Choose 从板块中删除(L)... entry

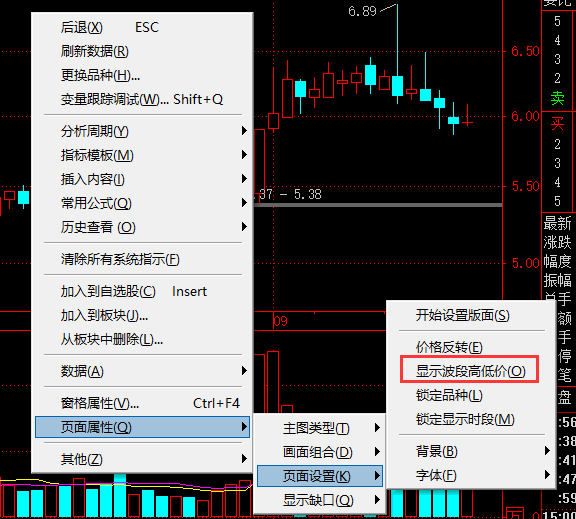143,339
